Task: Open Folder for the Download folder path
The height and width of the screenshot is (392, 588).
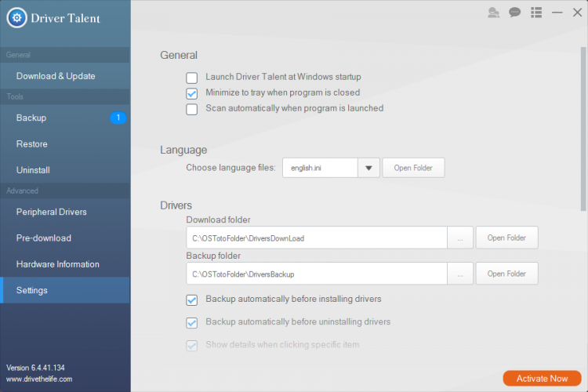Action: point(506,238)
